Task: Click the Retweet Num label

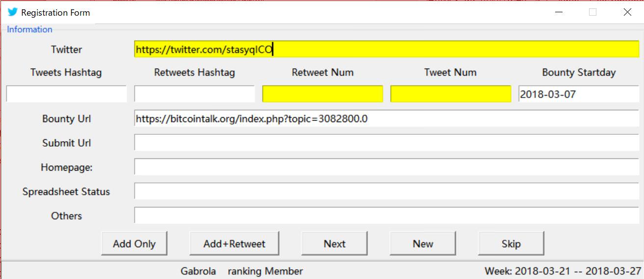Action: click(322, 73)
